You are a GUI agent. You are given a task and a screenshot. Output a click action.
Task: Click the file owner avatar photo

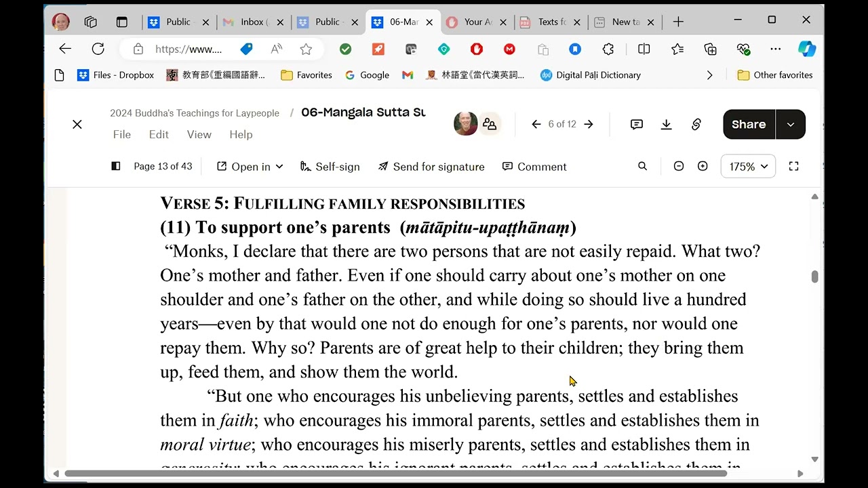[465, 124]
